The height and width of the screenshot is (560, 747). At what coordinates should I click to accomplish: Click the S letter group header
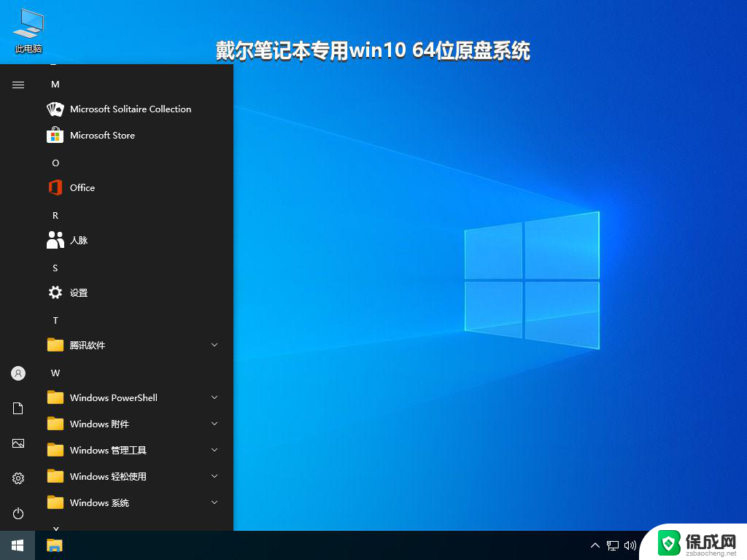point(55,268)
